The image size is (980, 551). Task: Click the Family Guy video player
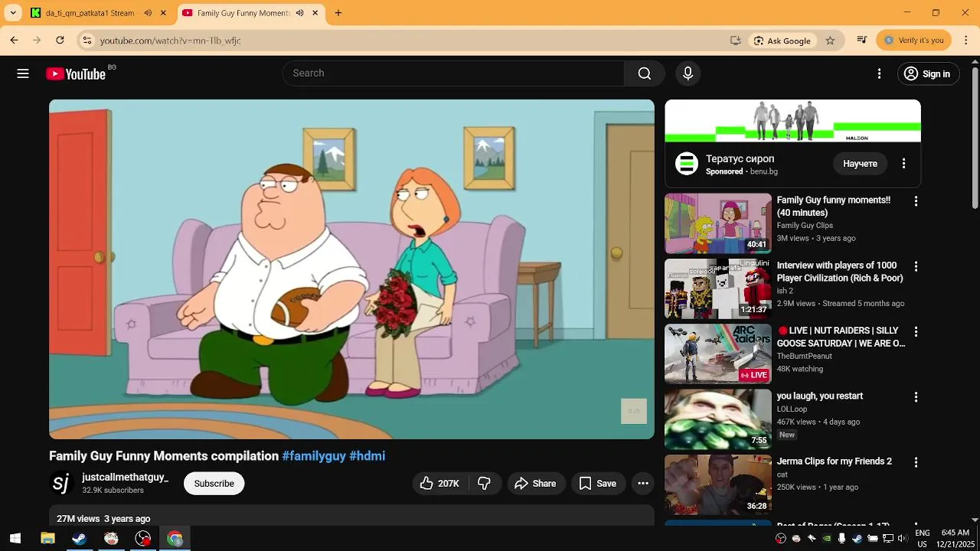[351, 269]
